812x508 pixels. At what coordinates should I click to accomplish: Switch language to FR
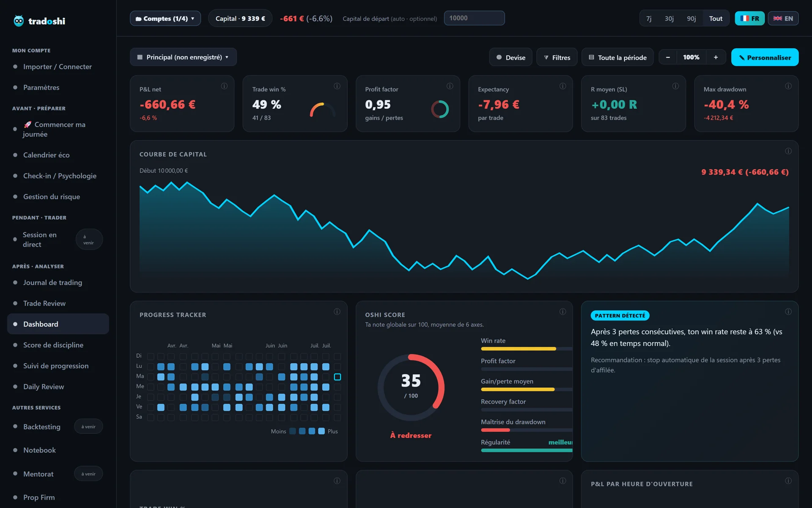coord(749,18)
